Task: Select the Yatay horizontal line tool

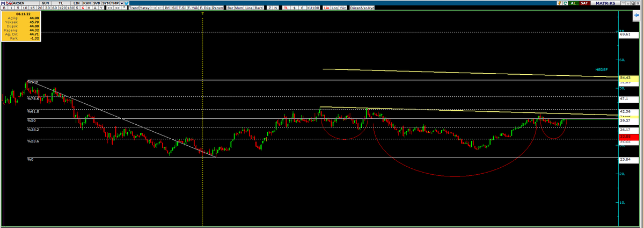Action: coord(144,8)
